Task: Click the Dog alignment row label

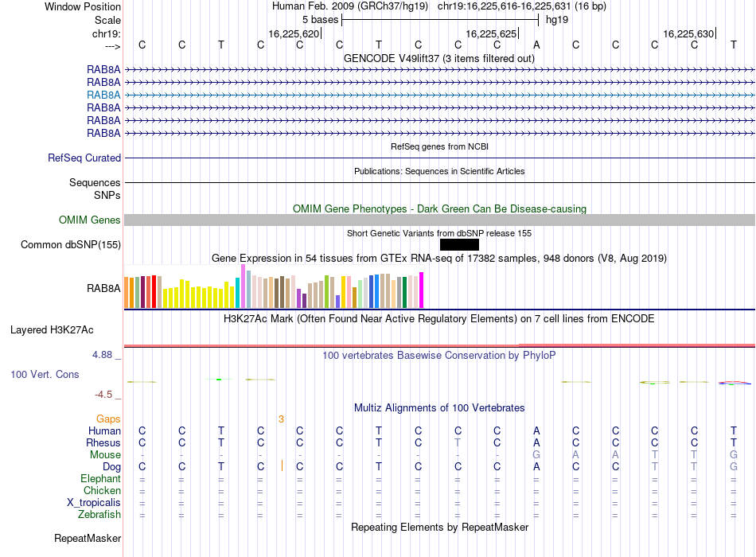Action: point(112,467)
